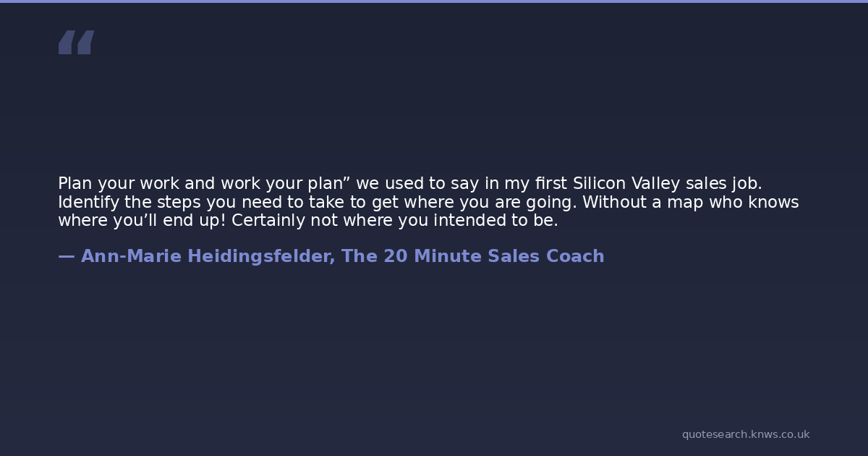Click the purple accent bar at top
The height and width of the screenshot is (456, 868).
(434, 1)
